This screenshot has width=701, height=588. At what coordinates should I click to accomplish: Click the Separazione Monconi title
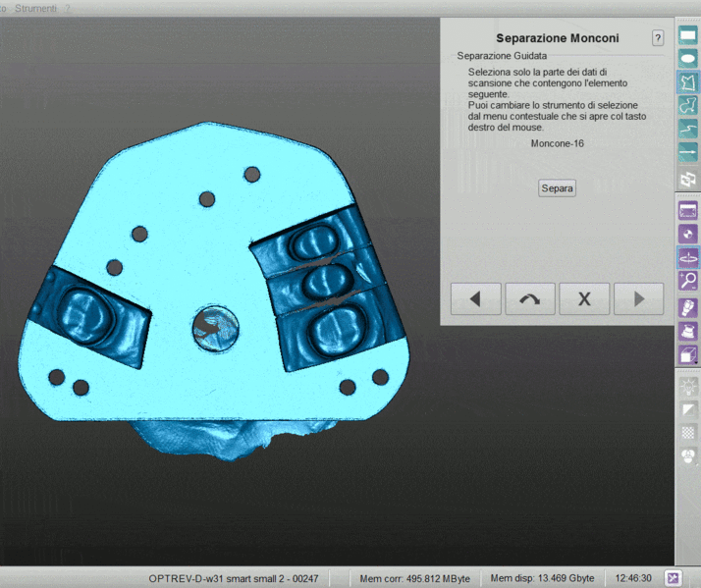[558, 38]
